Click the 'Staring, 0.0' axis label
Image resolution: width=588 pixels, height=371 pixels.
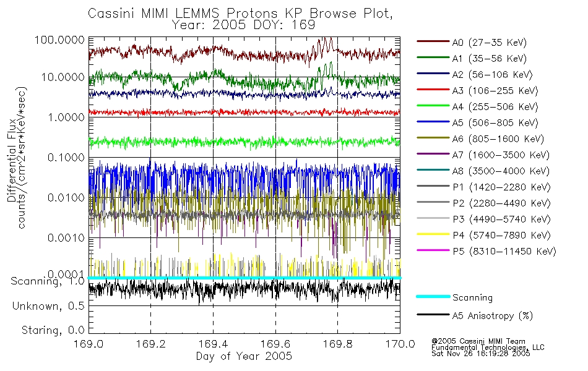53,330
